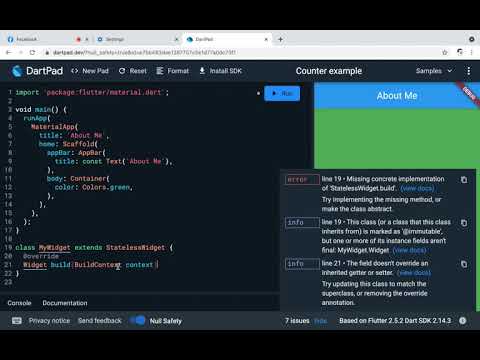This screenshot has height=360, width=480.
Task: Click Colors.green on line 12
Action: [106, 187]
